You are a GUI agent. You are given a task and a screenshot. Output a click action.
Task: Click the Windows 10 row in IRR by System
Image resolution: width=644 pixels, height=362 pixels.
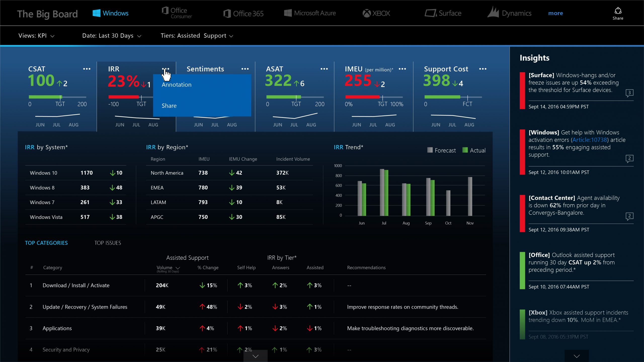click(76, 173)
